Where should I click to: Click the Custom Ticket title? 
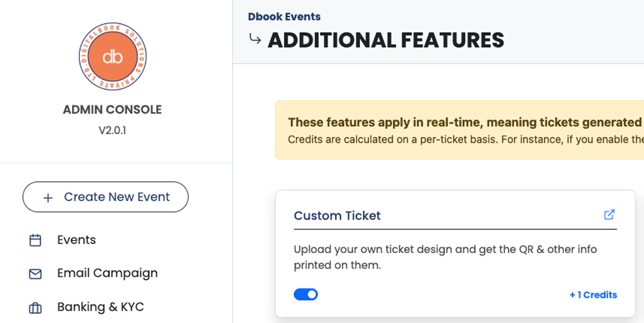337,216
